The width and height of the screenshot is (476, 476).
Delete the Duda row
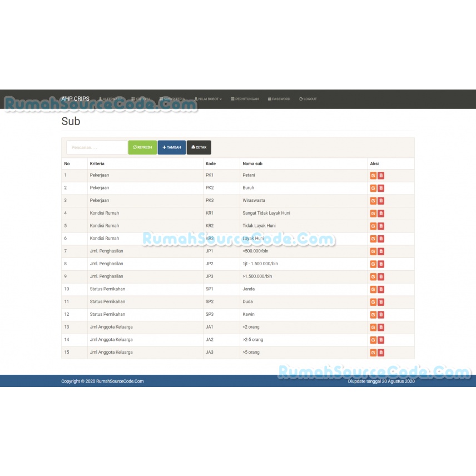pos(381,302)
